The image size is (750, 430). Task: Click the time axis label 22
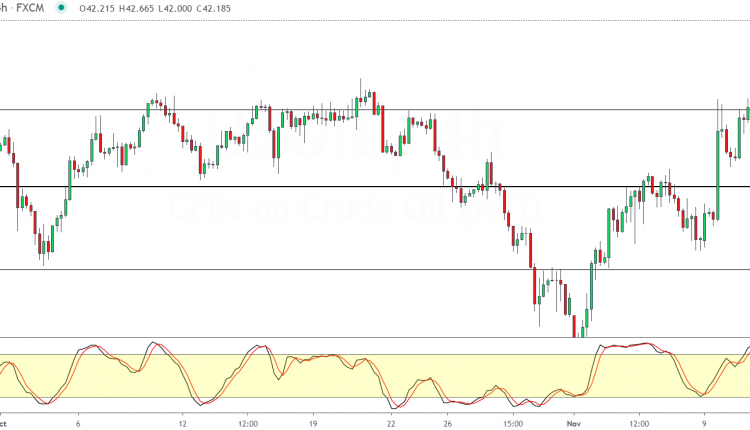tap(391, 424)
